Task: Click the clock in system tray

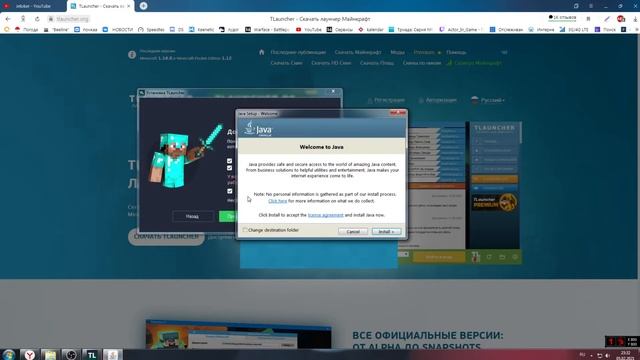Action: pos(625,355)
